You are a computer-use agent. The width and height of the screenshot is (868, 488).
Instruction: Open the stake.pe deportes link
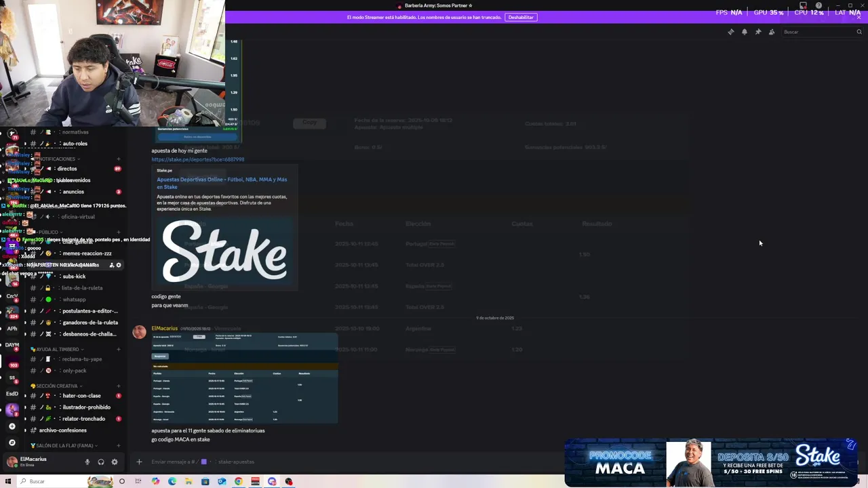pos(198,159)
